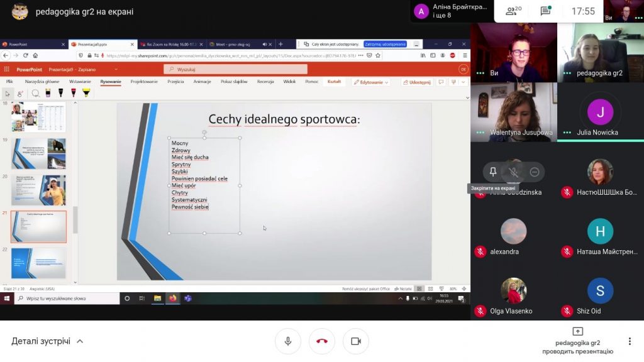
Task: Open the ribbon display options chevron
Action: click(x=464, y=82)
